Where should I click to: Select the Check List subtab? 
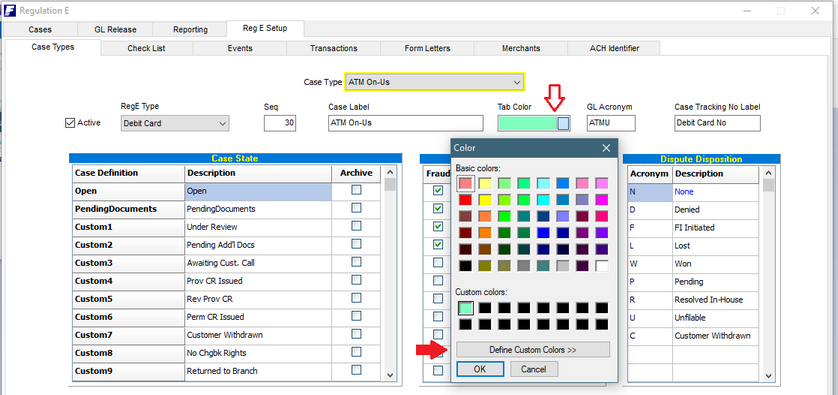click(146, 48)
